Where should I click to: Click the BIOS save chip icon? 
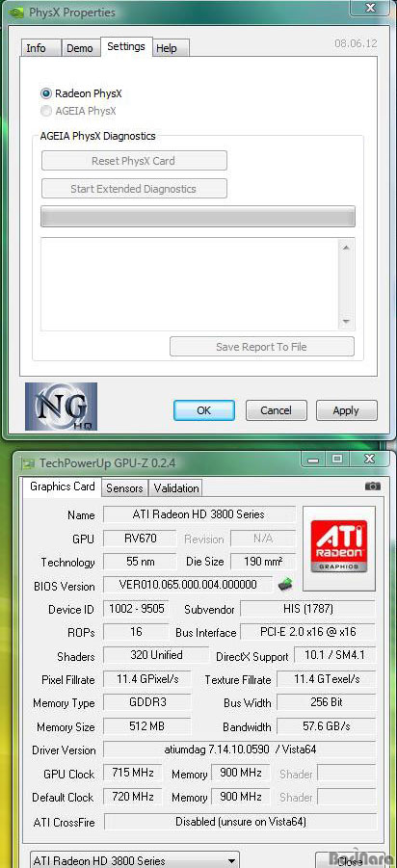(284, 584)
